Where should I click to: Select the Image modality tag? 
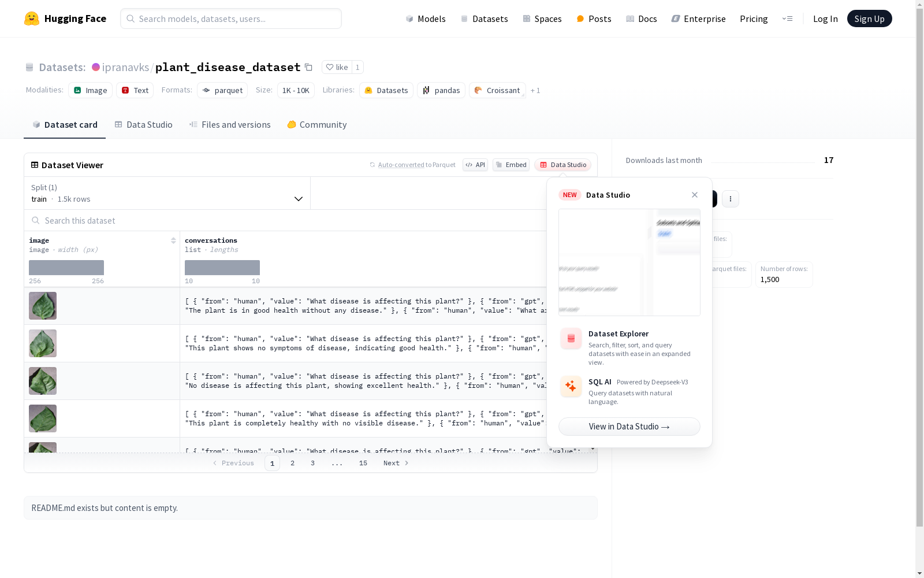[90, 90]
